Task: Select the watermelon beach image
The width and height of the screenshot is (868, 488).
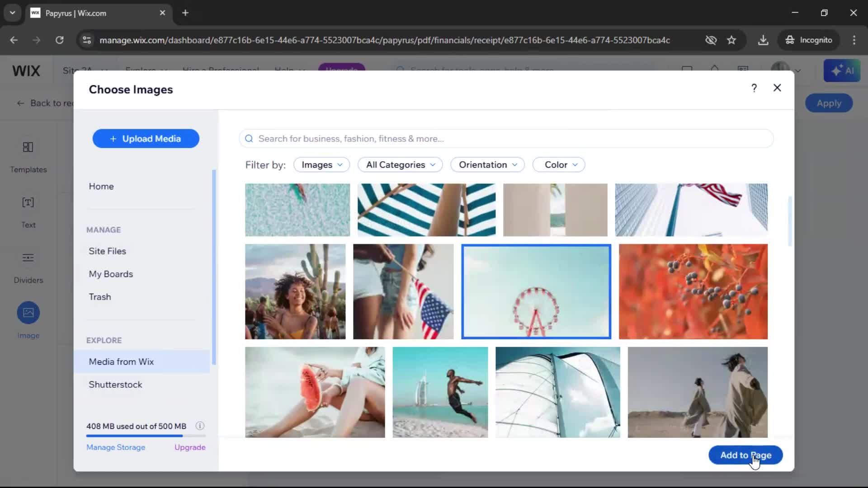Action: point(315,392)
